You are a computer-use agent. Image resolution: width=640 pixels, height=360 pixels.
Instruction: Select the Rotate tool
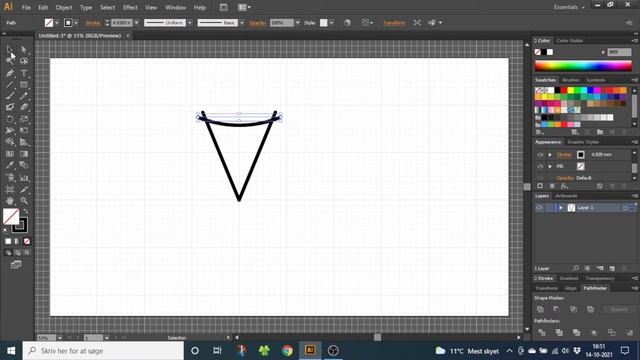[x=10, y=119]
